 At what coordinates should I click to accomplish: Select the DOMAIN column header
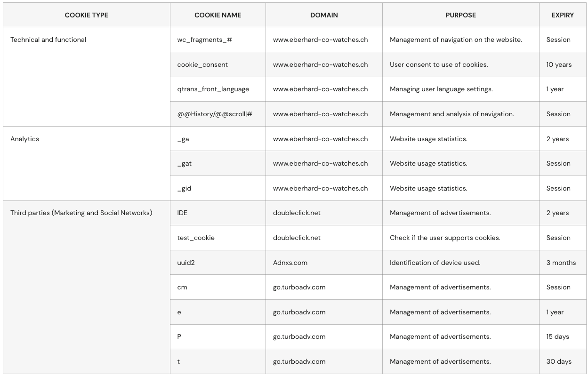324,15
